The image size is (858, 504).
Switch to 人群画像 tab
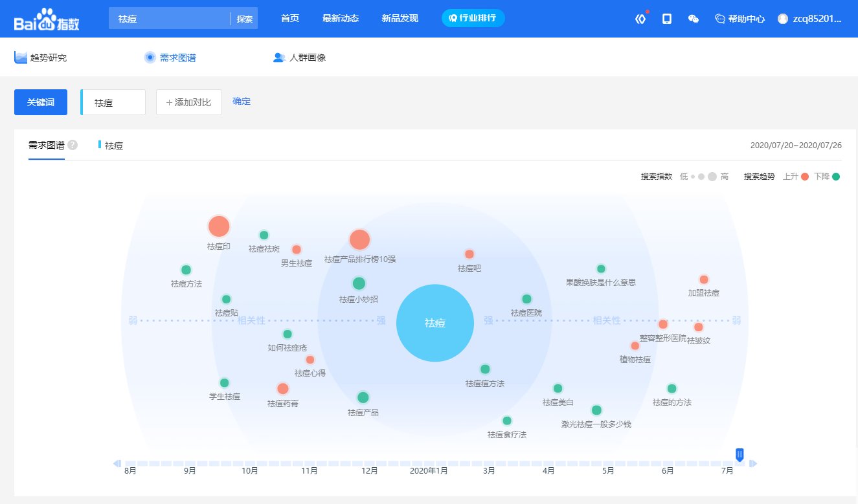point(299,58)
